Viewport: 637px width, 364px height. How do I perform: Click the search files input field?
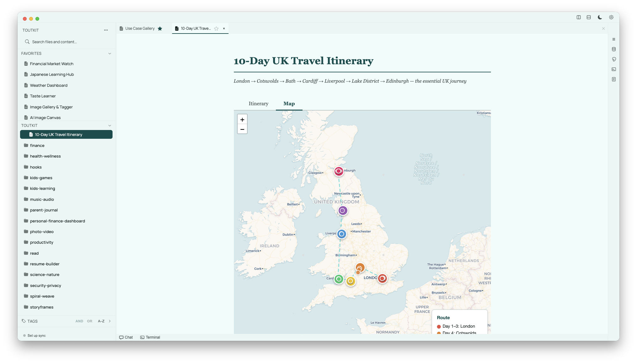tap(66, 42)
